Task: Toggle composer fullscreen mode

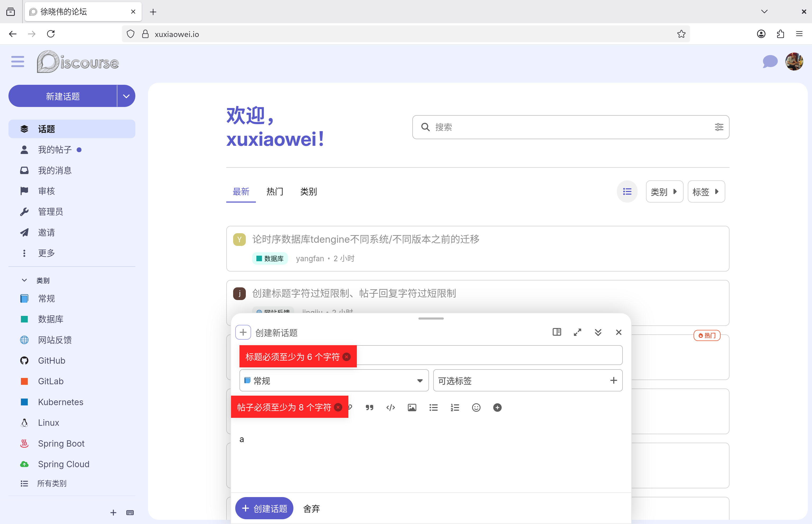Action: 578,332
